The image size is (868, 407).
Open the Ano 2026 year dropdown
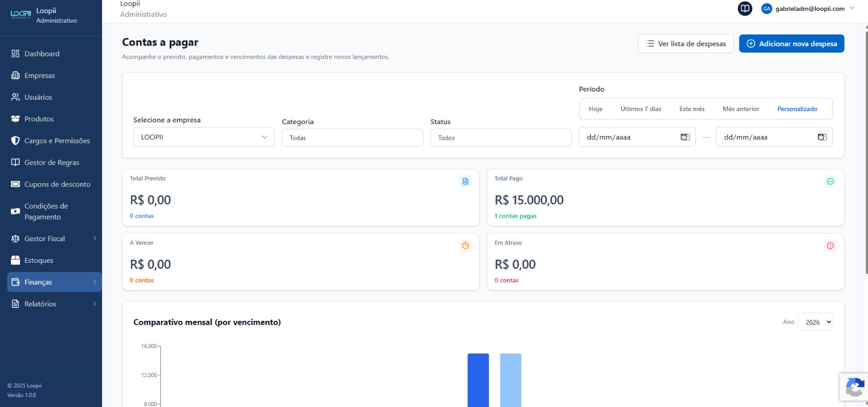click(815, 322)
